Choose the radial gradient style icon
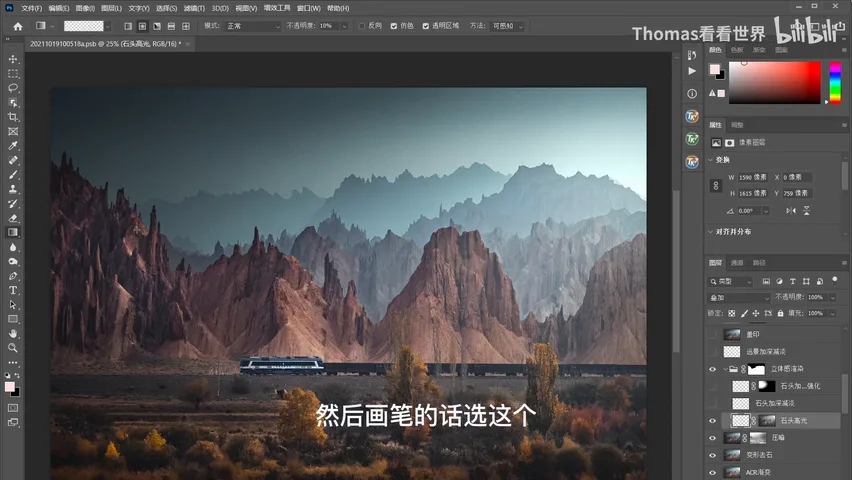The width and height of the screenshot is (852, 480). [x=142, y=26]
